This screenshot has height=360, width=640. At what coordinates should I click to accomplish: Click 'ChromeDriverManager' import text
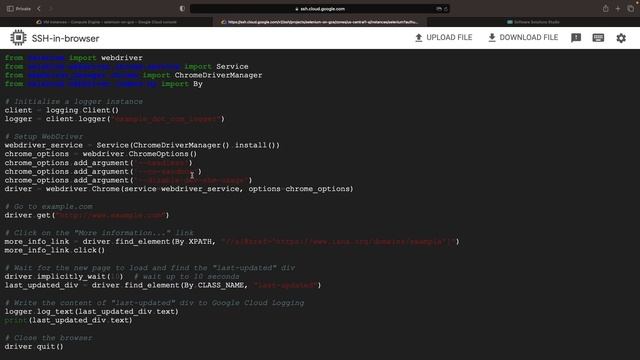pos(218,75)
